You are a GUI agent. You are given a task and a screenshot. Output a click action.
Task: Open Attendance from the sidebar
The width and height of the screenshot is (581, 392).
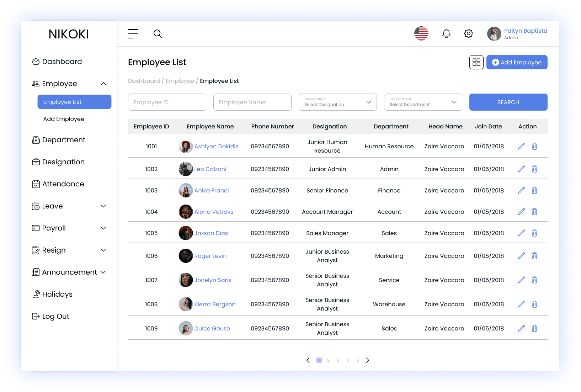[x=63, y=184]
